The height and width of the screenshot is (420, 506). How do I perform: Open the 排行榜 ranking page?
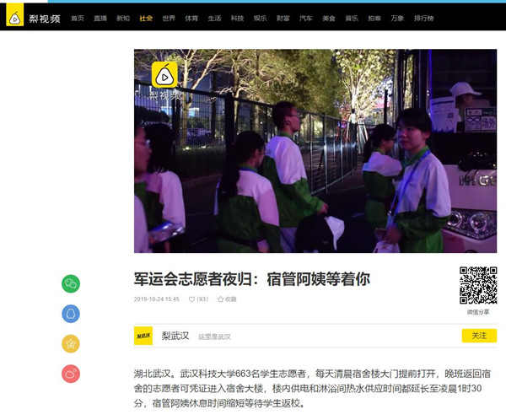click(x=423, y=18)
